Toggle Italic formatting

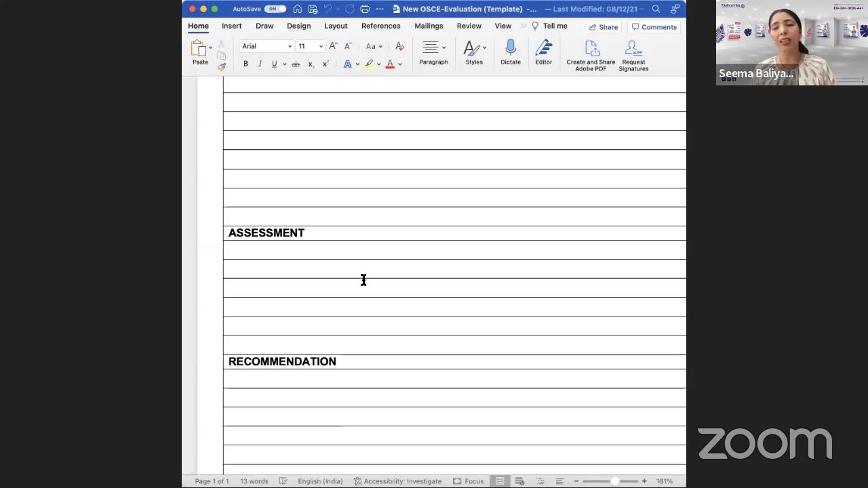tap(260, 64)
